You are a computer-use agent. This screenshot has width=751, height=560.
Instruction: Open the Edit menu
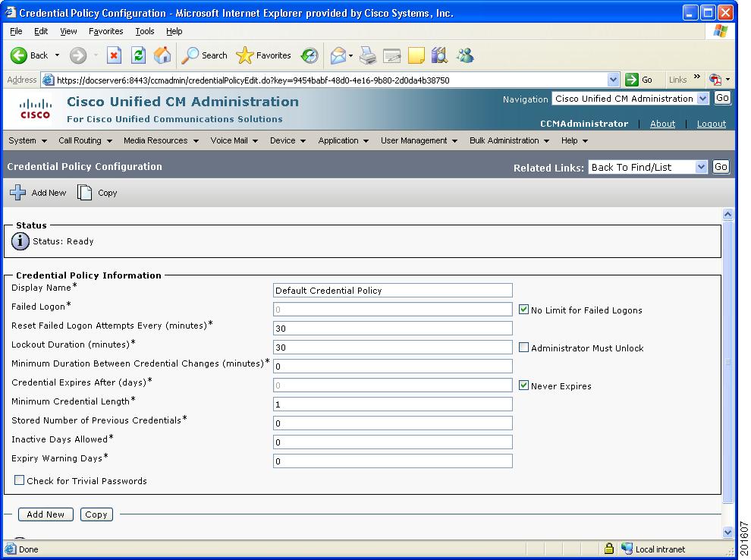pyautogui.click(x=41, y=31)
